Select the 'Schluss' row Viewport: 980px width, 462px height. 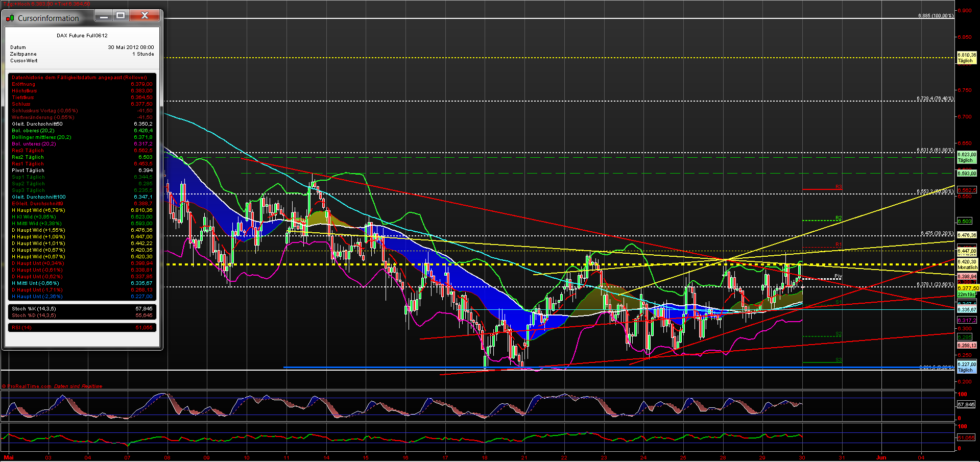(x=82, y=104)
